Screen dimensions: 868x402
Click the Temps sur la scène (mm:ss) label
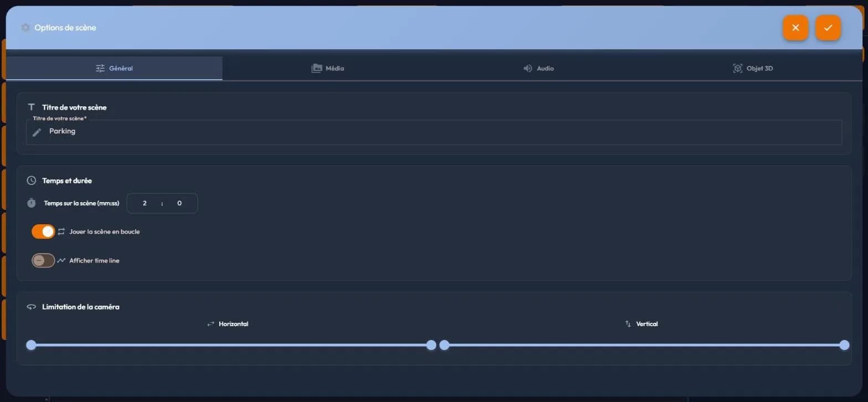pos(81,203)
